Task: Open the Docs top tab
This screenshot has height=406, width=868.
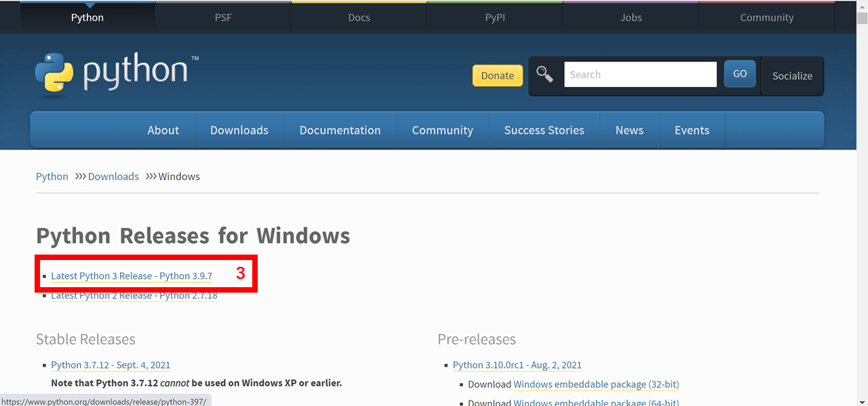Action: tap(359, 18)
